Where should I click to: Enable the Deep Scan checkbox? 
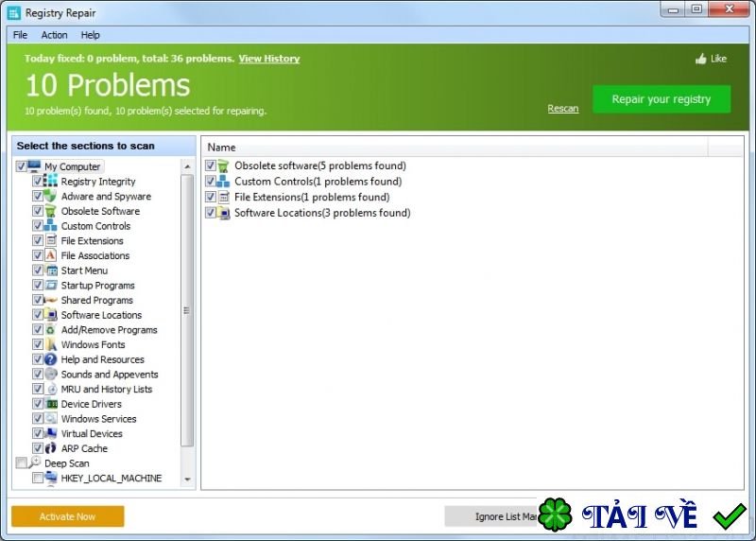click(x=21, y=462)
